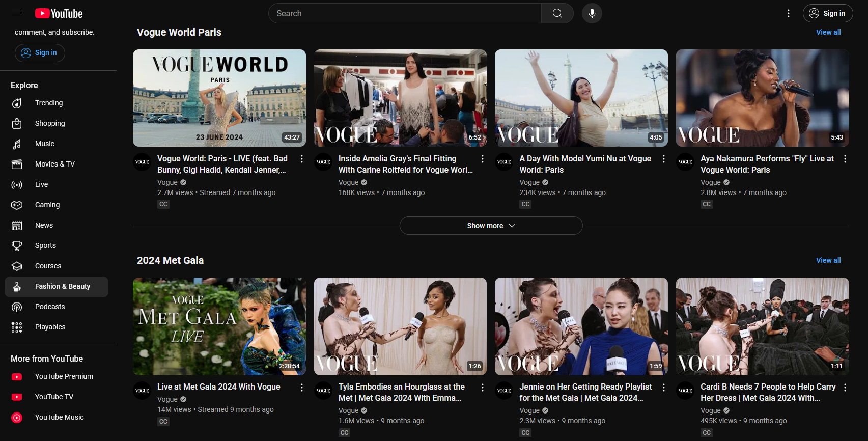Viewport: 868px width, 441px height.
Task: Click the '2024 Met Gala' section heading
Action: tap(170, 260)
